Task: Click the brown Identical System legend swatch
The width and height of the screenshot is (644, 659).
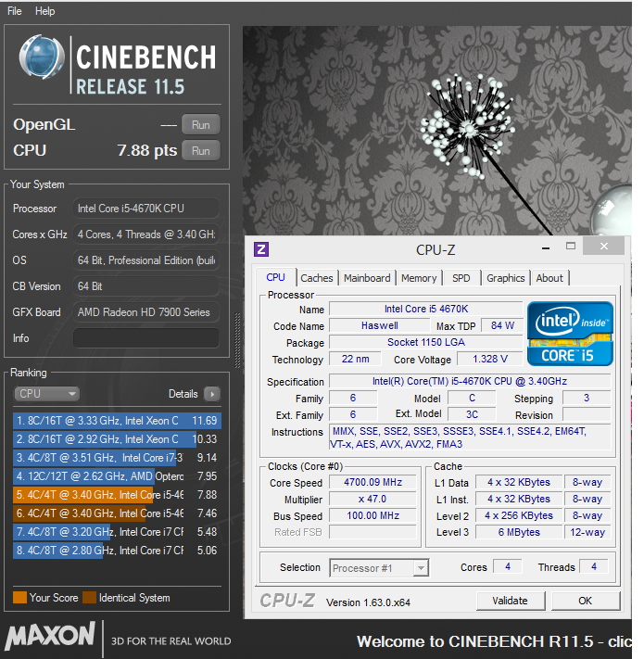Action: pyautogui.click(x=90, y=597)
